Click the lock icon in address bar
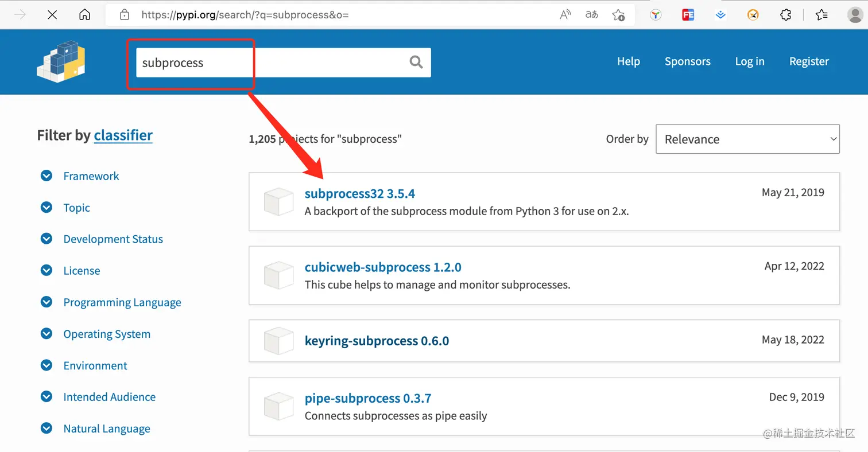Viewport: 868px width, 452px height. click(x=124, y=15)
